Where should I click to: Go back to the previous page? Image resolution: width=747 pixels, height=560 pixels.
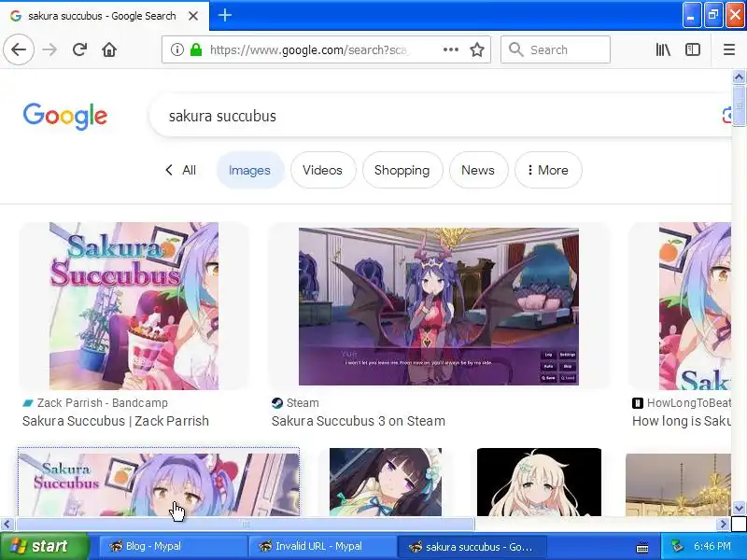point(19,49)
